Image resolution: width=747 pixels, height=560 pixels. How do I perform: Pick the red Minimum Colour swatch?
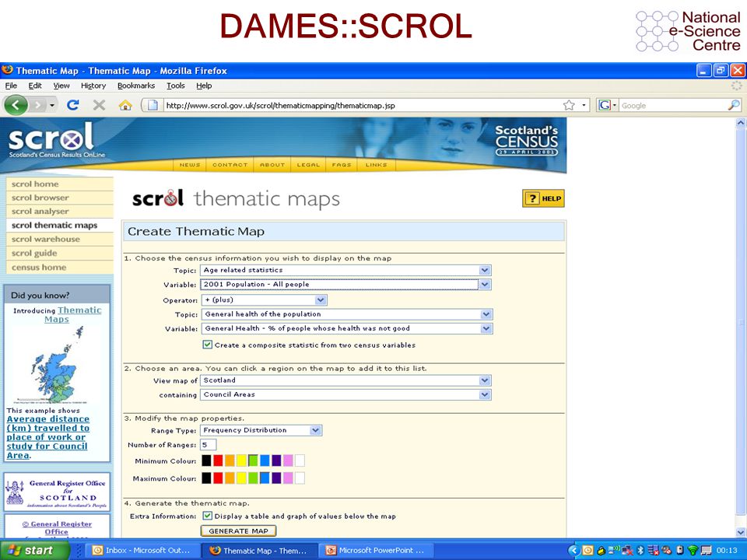[x=218, y=460]
